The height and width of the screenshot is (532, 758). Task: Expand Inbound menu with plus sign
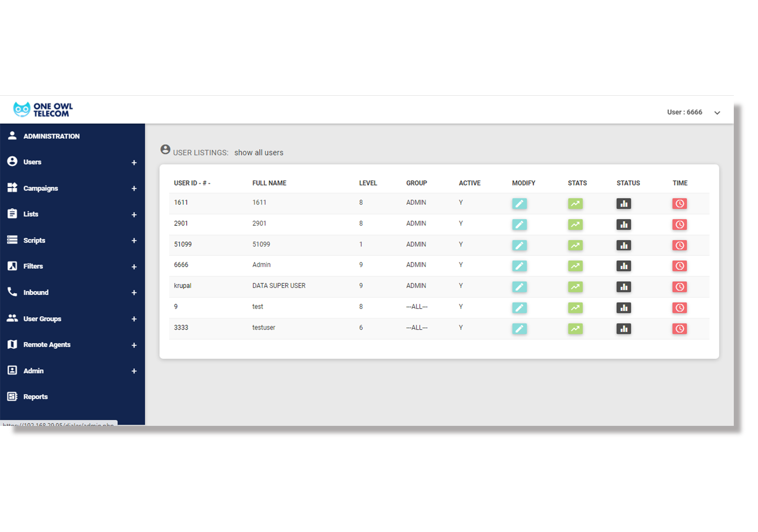coord(134,293)
